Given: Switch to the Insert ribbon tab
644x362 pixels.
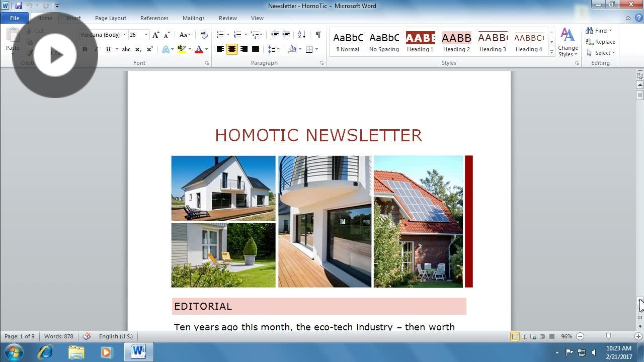Looking at the screenshot, I should pos(73,18).
